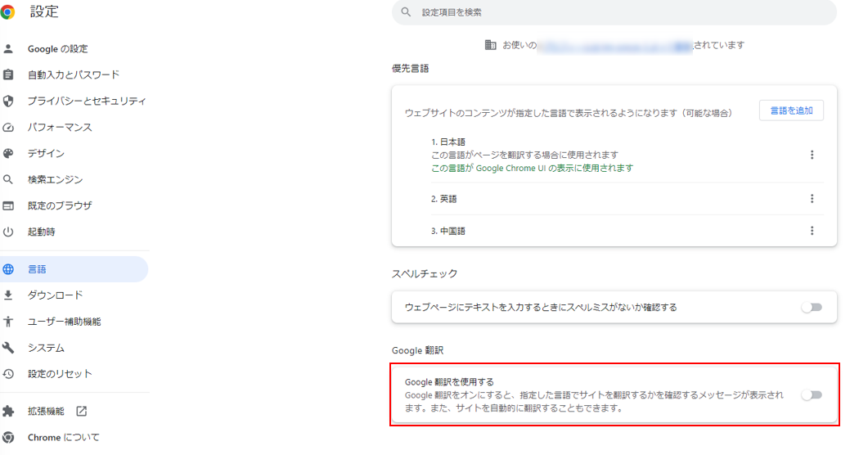Click the 言語を追加 button
This screenshot has height=455, width=868.
coord(791,110)
